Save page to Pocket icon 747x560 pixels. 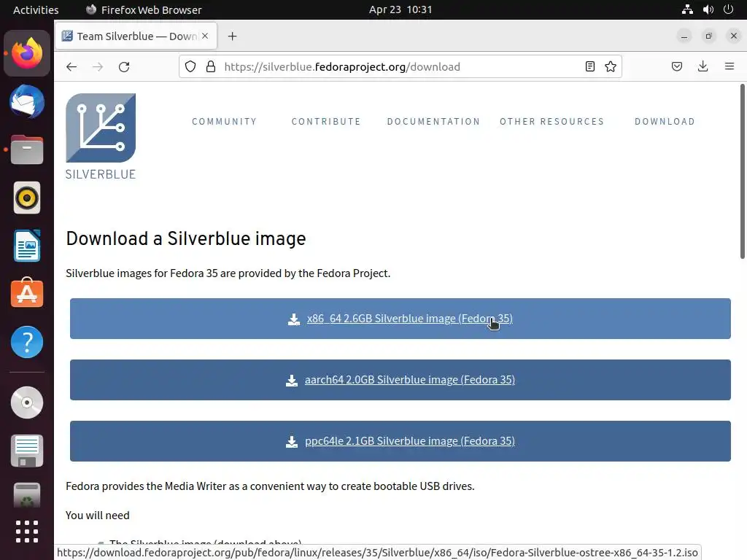point(676,66)
